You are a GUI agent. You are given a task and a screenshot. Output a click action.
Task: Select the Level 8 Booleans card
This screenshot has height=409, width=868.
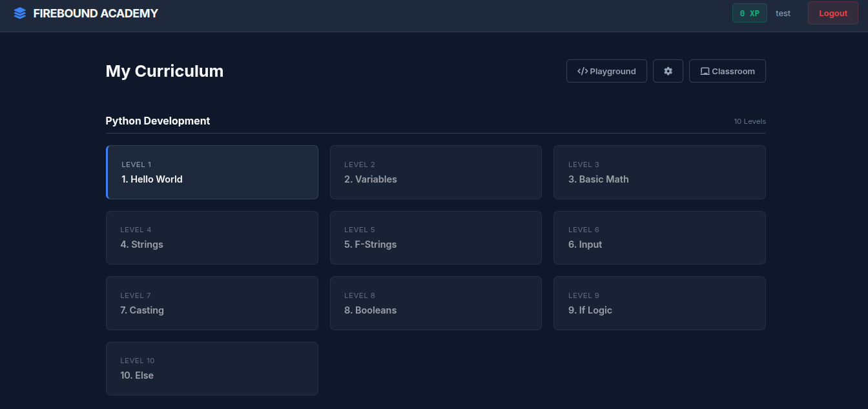point(435,303)
